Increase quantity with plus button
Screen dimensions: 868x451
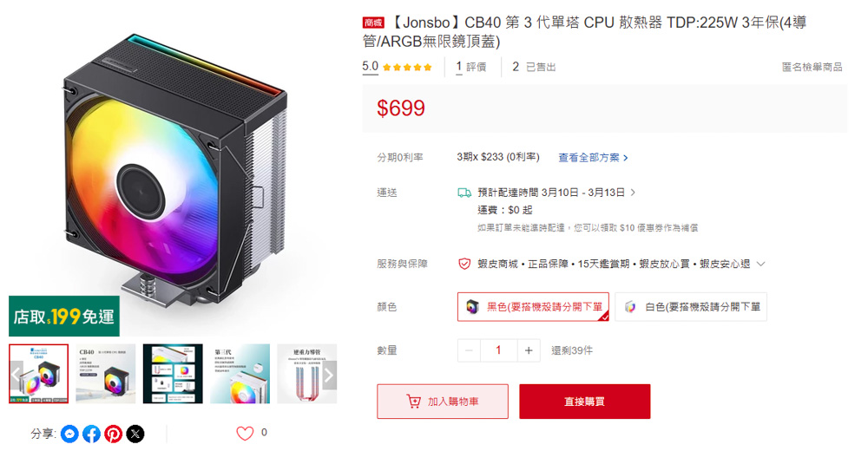point(528,350)
